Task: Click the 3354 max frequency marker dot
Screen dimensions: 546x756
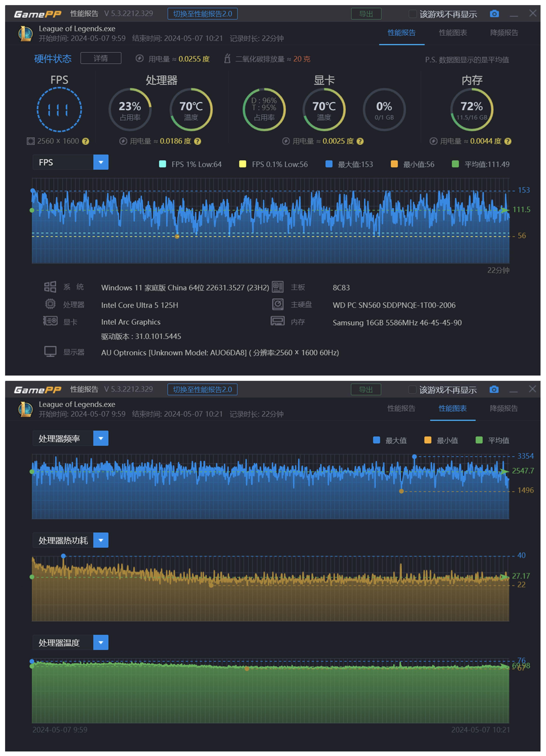Action: coord(414,456)
